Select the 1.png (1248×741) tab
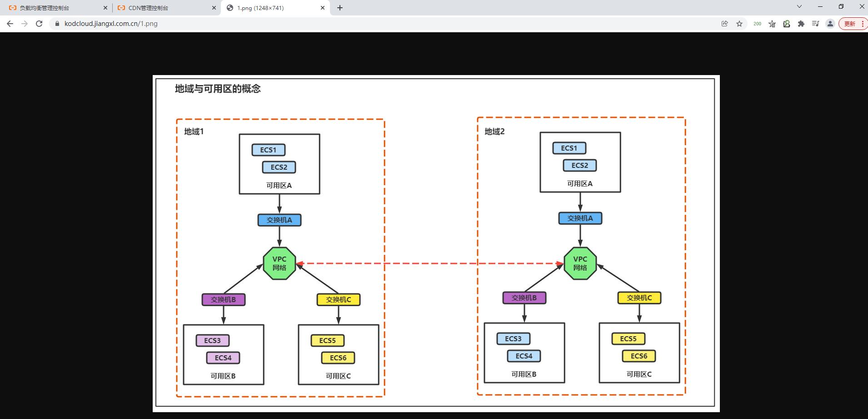The image size is (868, 419). point(275,8)
